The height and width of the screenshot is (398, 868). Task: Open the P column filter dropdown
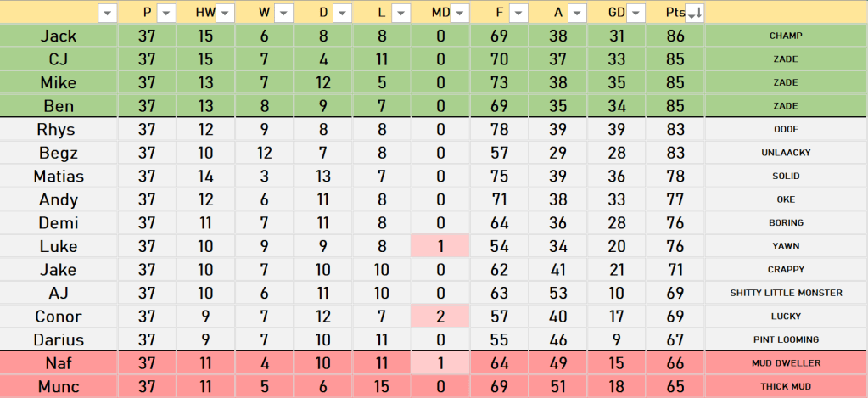[x=166, y=13]
